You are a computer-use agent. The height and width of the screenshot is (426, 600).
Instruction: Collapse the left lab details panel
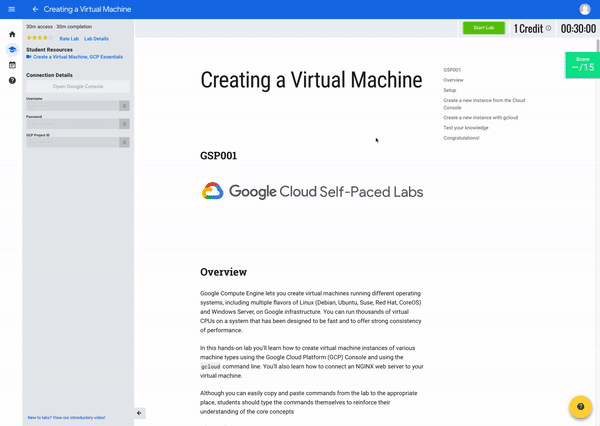click(140, 413)
